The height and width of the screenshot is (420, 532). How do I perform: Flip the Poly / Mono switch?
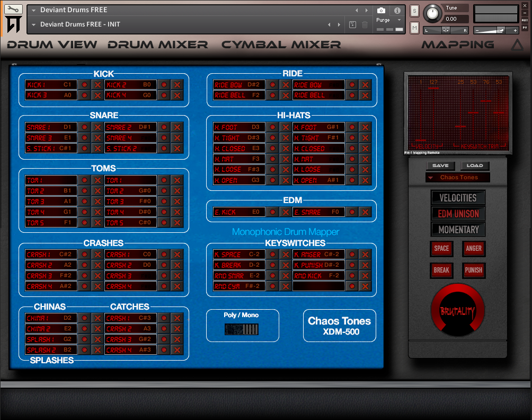tap(242, 329)
